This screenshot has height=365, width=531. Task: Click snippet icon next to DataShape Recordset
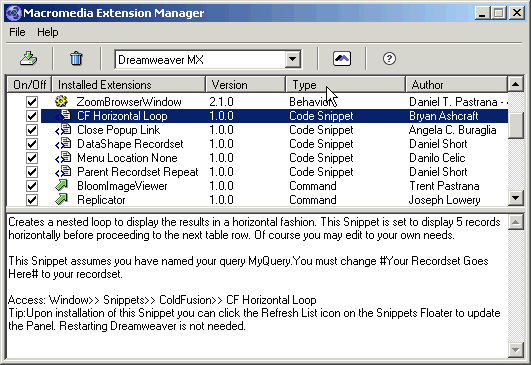coord(63,144)
